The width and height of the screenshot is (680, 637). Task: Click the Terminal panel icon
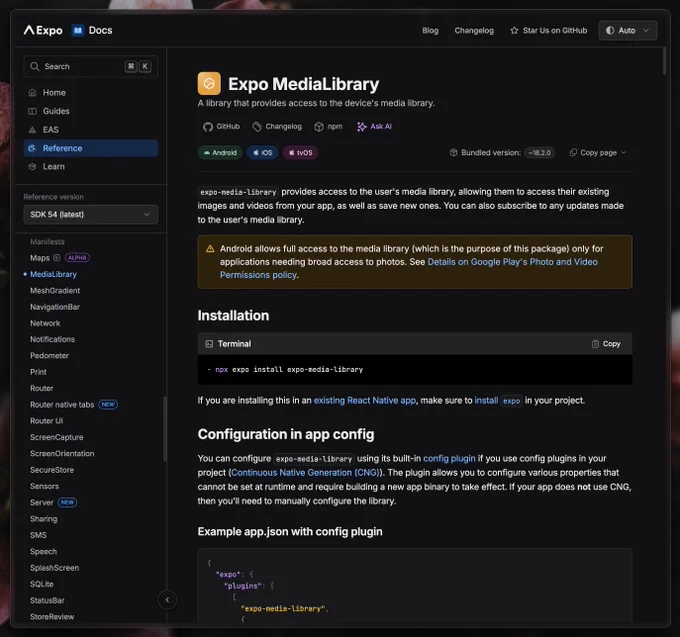click(x=209, y=344)
